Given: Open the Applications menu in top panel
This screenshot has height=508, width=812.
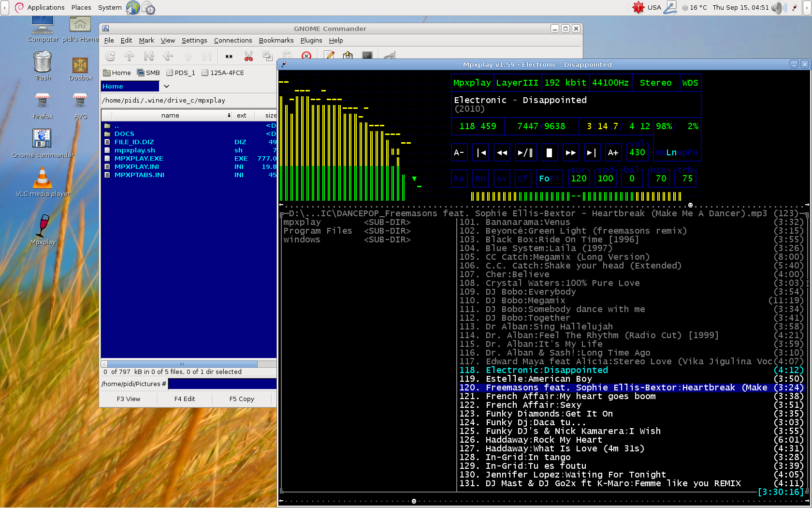Looking at the screenshot, I should [x=45, y=7].
